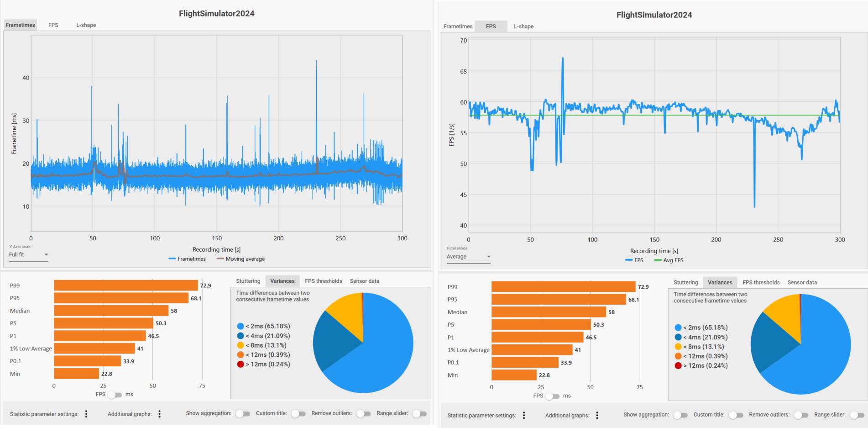Click right panel P0.1 bar 33.9
Image resolution: width=868 pixels, height=428 pixels.
pyautogui.click(x=525, y=363)
